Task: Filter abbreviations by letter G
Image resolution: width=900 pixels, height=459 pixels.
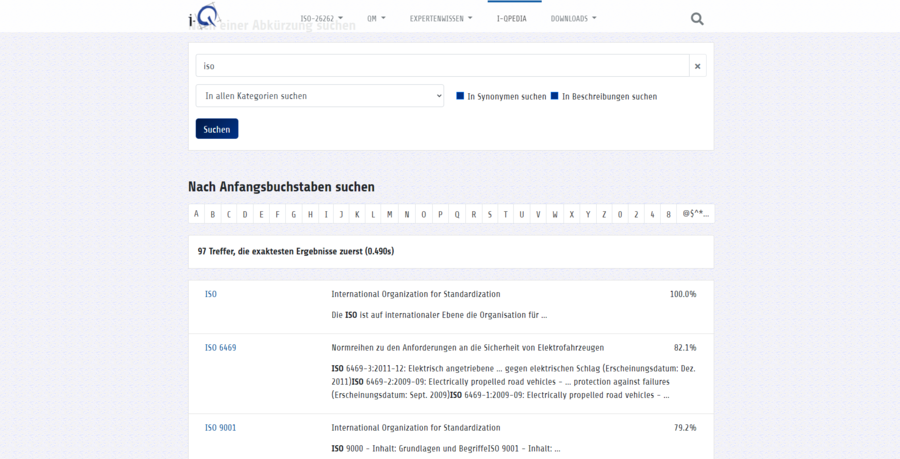Action: click(x=294, y=214)
